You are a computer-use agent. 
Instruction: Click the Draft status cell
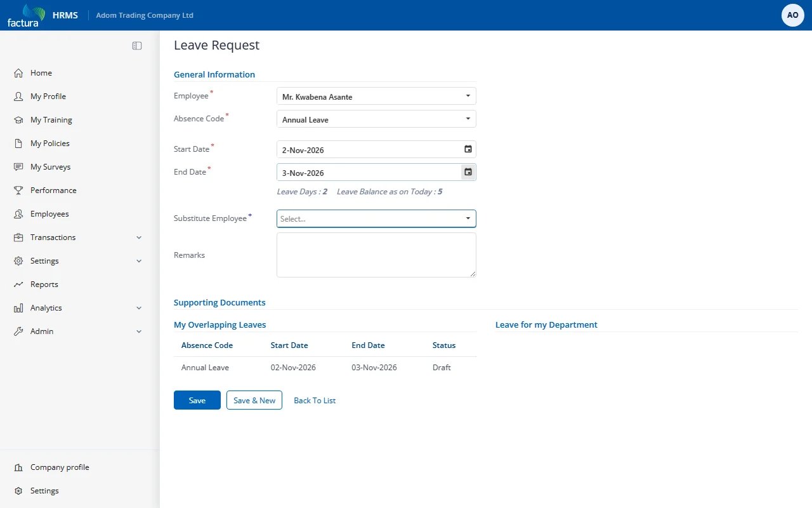click(x=442, y=368)
